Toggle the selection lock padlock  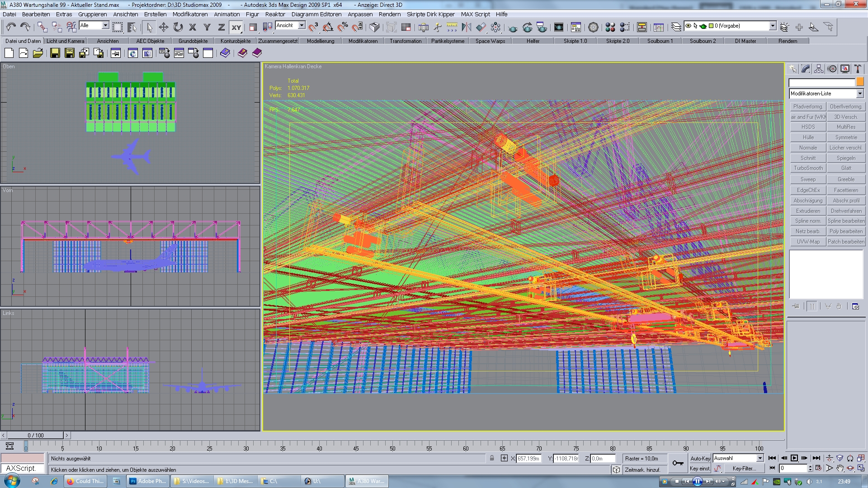pos(492,458)
